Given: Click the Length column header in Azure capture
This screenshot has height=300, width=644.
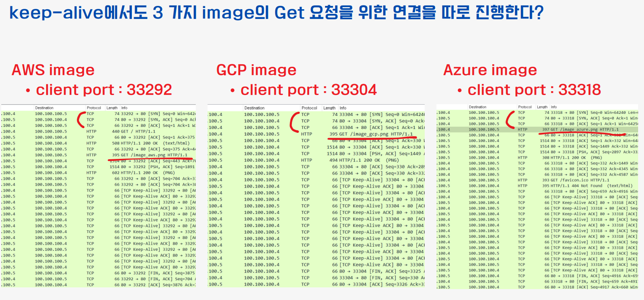Looking at the screenshot, I should click(542, 107).
